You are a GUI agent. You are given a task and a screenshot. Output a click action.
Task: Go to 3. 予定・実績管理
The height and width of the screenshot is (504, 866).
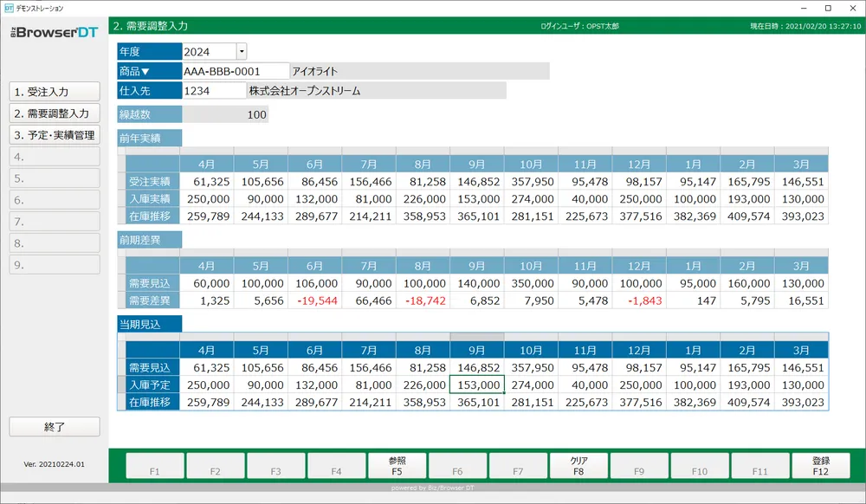tap(55, 135)
